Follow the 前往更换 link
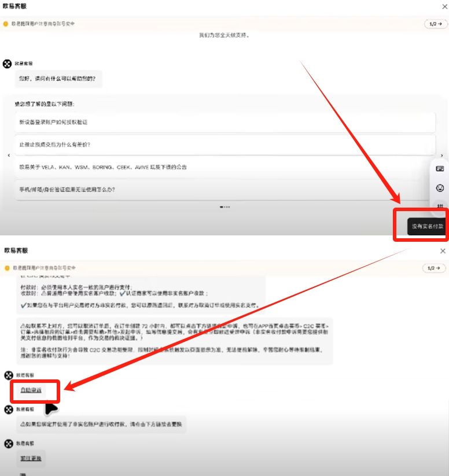Image resolution: width=449 pixels, height=476 pixels. pyautogui.click(x=31, y=459)
